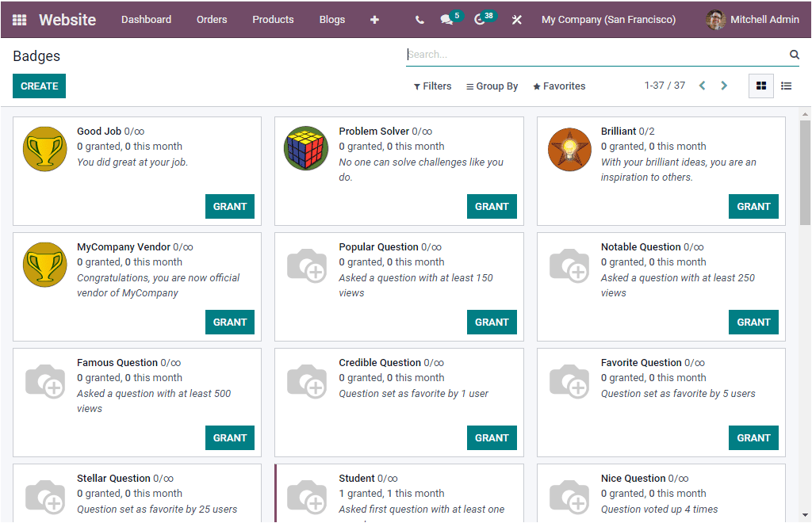Viewport: 812px width, 523px height.
Task: Expand the Group By options
Action: [492, 86]
